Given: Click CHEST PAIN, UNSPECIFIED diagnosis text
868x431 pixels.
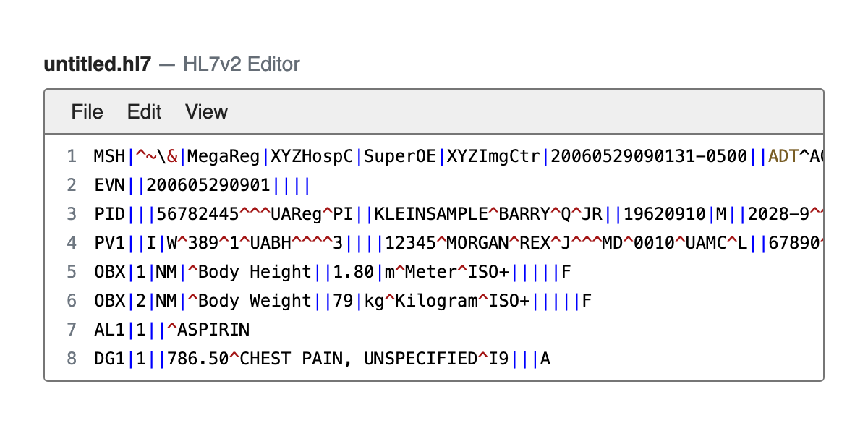Looking at the screenshot, I should [x=357, y=359].
